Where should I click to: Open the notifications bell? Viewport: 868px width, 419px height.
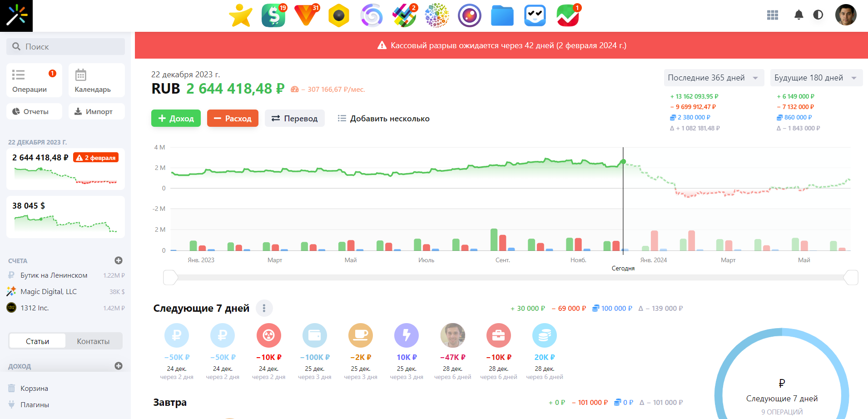click(x=799, y=15)
